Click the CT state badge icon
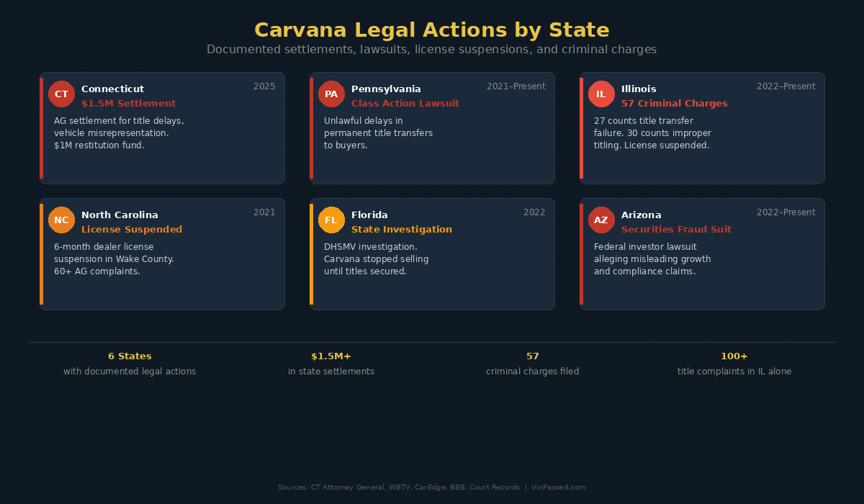The width and height of the screenshot is (864, 504). pos(61,94)
